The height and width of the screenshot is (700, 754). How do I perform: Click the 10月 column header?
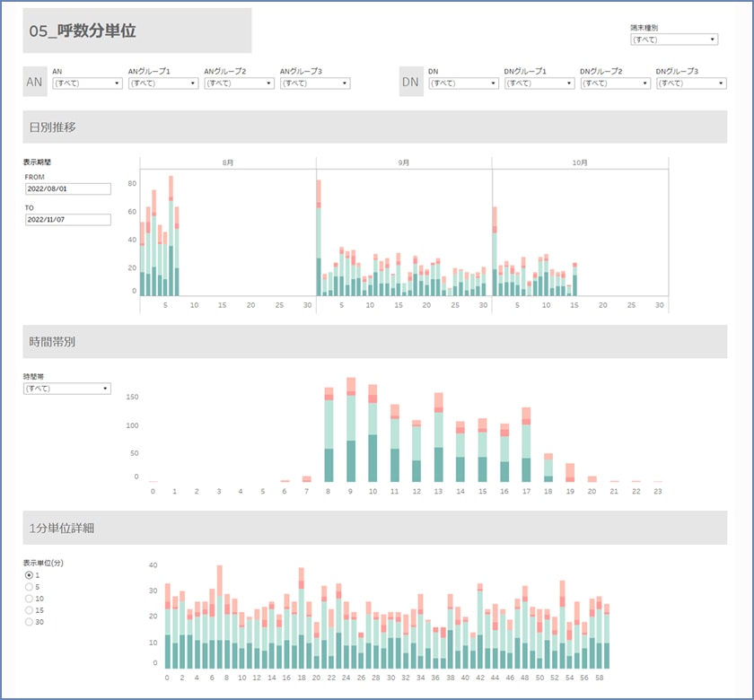(580, 163)
